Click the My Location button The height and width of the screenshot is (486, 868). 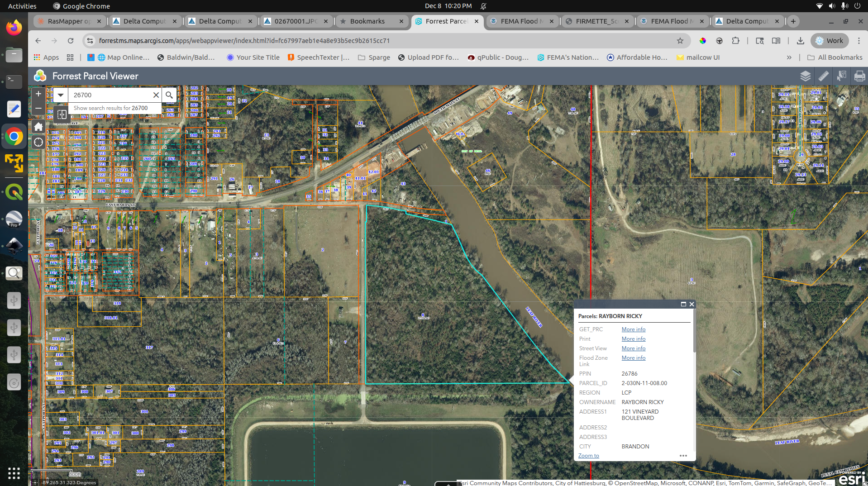(x=38, y=142)
